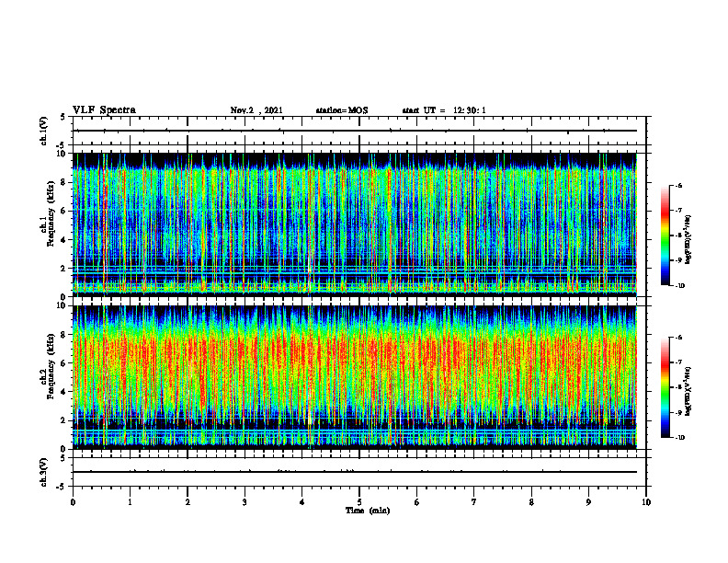The width and height of the screenshot is (728, 563).
Task: Click the "-8" label on ch.1 color bar
Action: pos(679,236)
